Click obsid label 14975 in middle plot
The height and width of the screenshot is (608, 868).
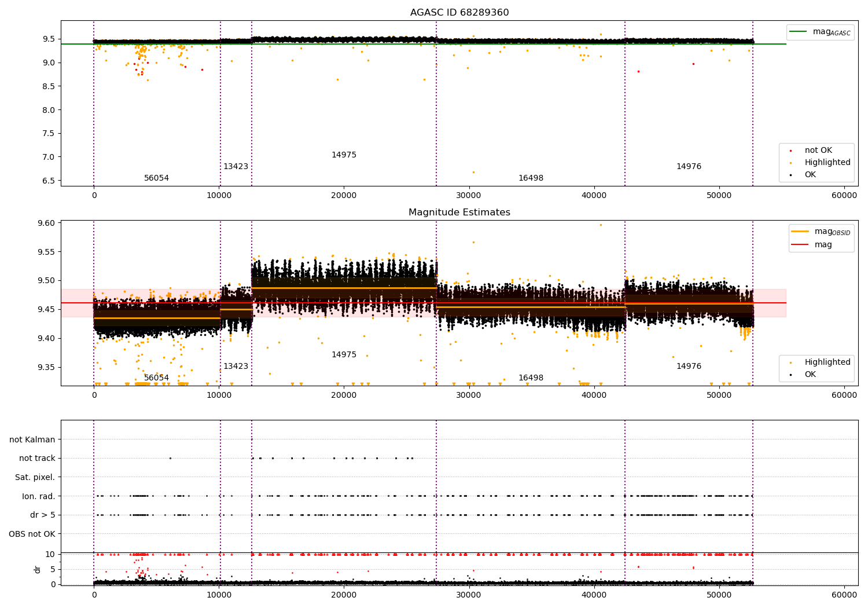[344, 355]
